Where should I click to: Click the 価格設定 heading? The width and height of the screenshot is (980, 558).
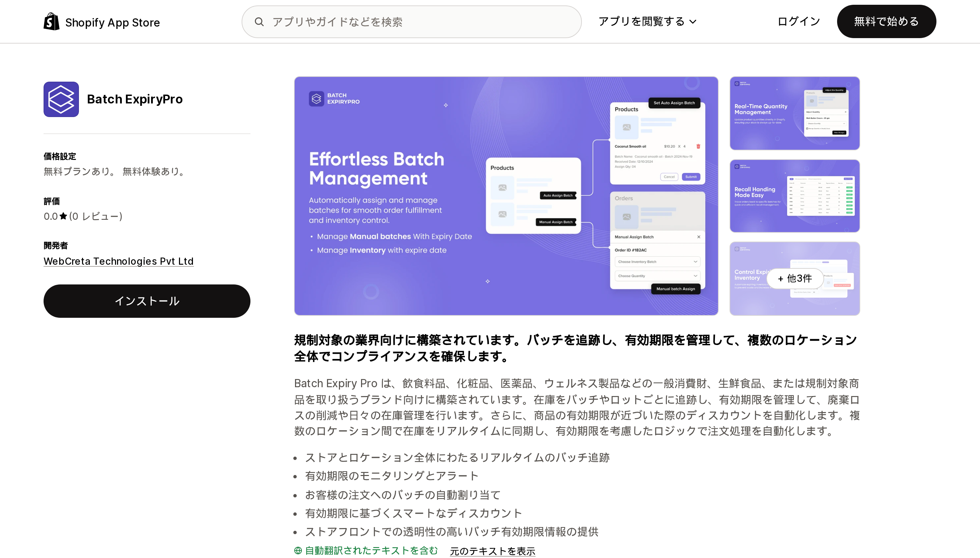click(60, 157)
